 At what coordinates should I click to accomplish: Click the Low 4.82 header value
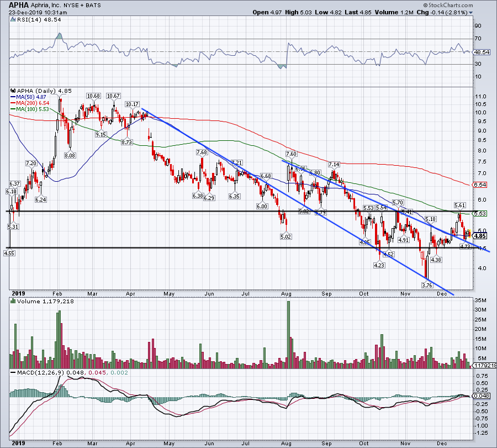pyautogui.click(x=328, y=12)
